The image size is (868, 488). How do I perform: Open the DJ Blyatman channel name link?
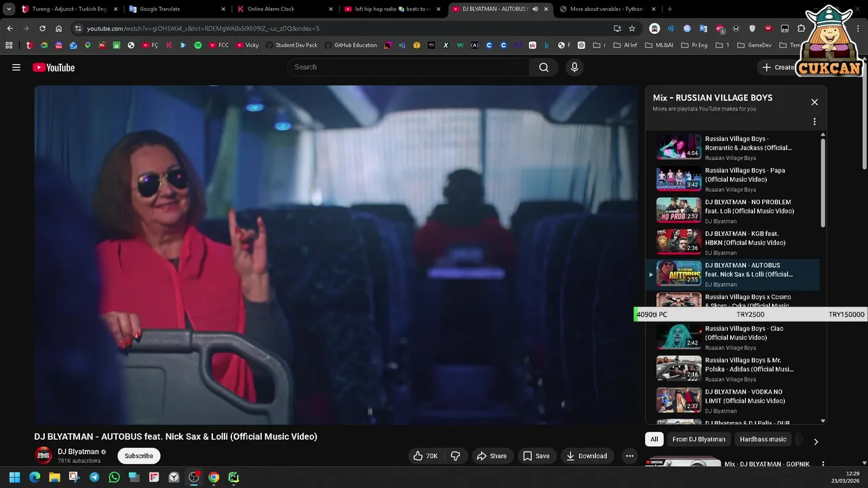click(x=78, y=451)
